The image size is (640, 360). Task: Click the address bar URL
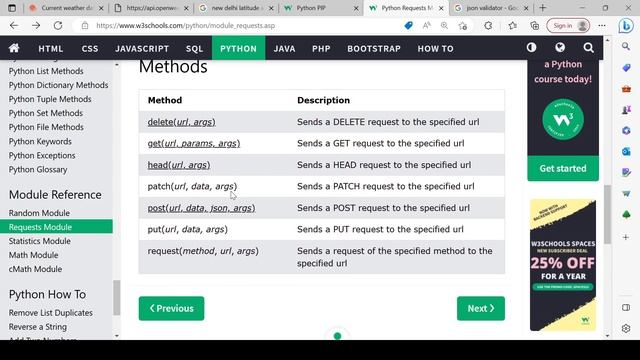pos(185,25)
